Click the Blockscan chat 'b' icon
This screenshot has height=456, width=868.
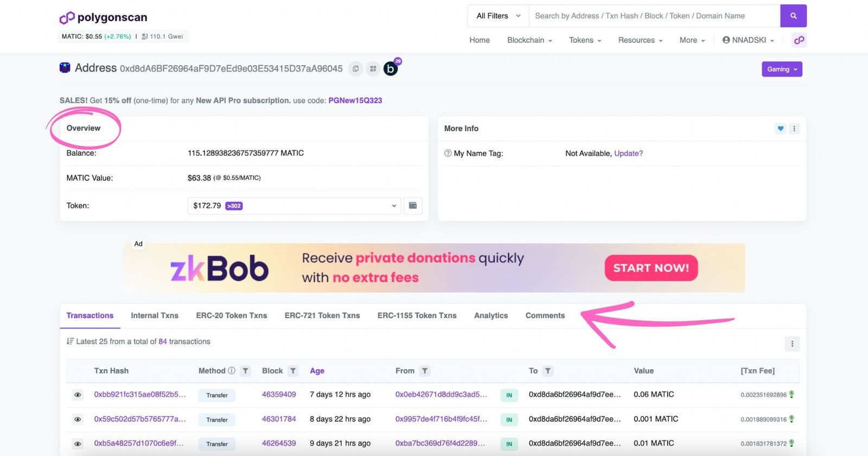(x=391, y=69)
